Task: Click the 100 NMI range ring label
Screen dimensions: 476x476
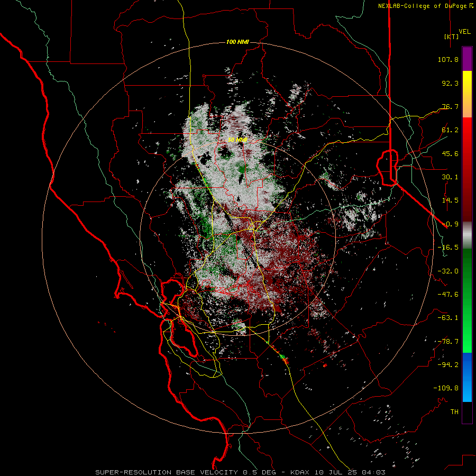Action: [x=237, y=42]
